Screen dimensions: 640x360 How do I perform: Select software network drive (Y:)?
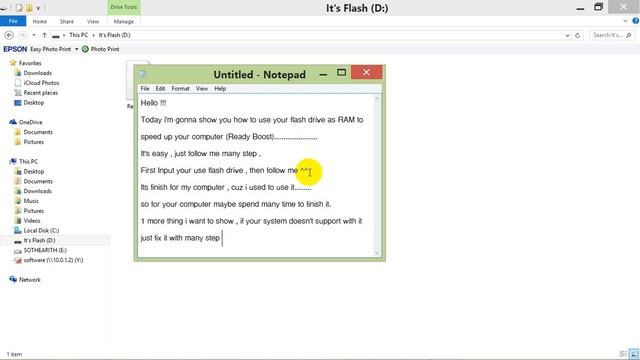point(53,260)
